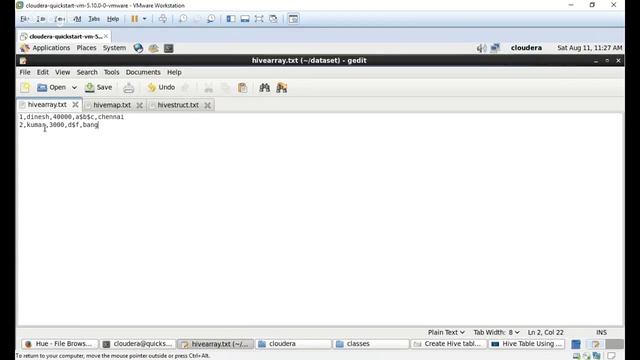Screen dimensions: 640x360
Task: Toggle VMware unity mode icon
Action: [273, 19]
